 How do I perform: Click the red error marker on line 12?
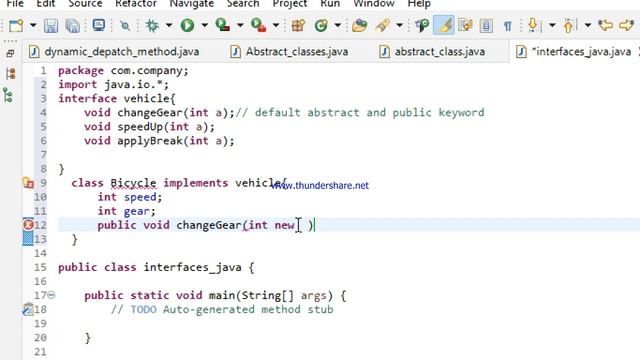click(28, 225)
